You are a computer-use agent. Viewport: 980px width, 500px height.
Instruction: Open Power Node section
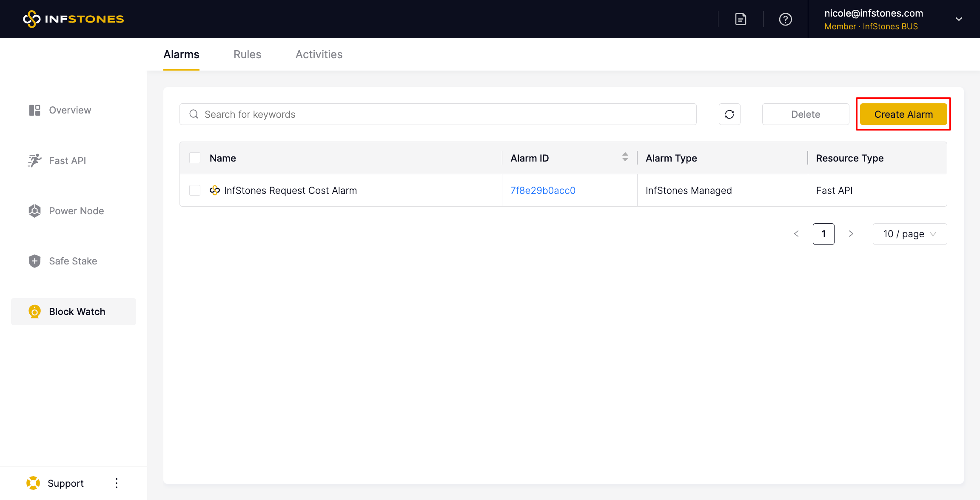click(x=76, y=211)
